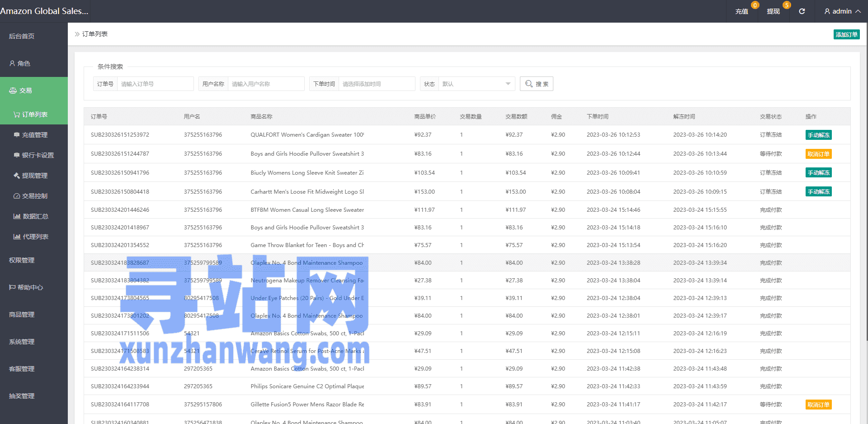
Task: Click the 交易状态 column header
Action: point(771,117)
